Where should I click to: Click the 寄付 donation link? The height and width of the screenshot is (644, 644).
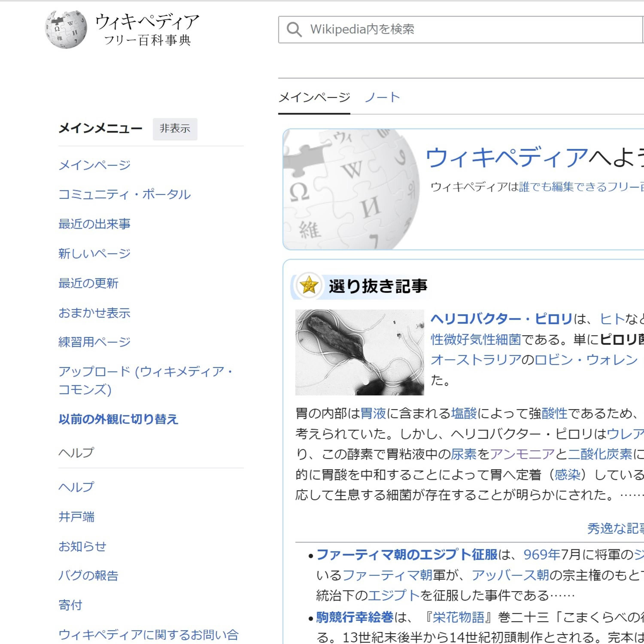coord(70,605)
